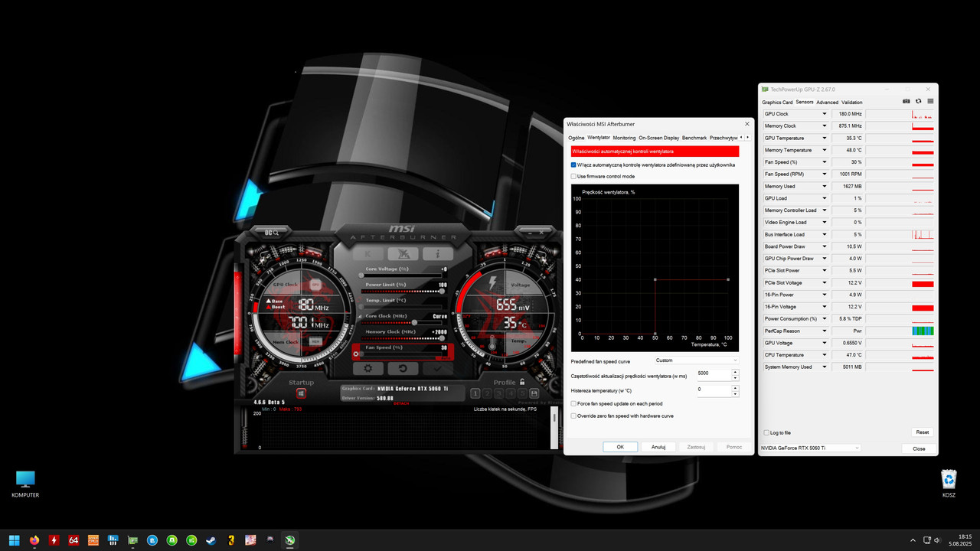Click the DETACH monitoring link
Viewport: 980px width, 551px height.
(x=401, y=403)
